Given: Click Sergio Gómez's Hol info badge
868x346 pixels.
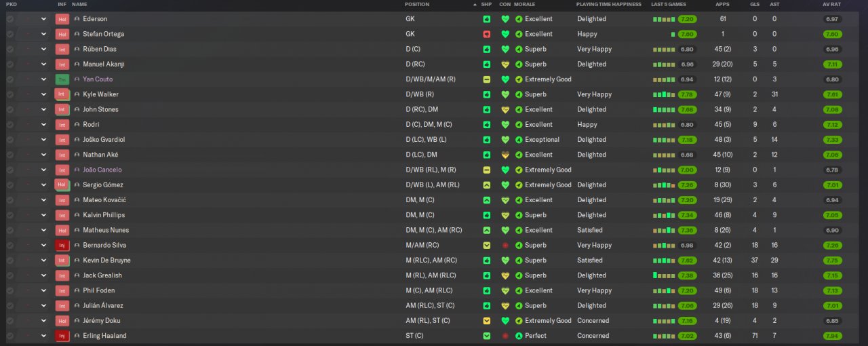Looking at the screenshot, I should coord(62,185).
